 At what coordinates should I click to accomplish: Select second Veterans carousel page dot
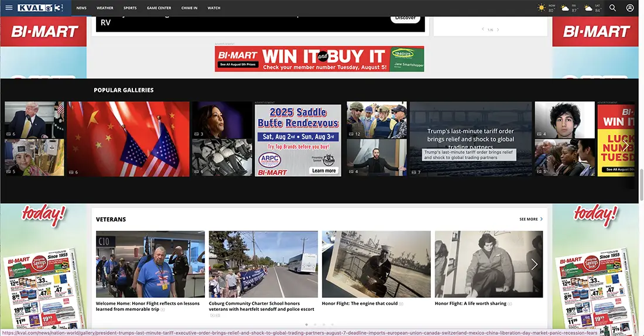pyautogui.click(x=315, y=325)
